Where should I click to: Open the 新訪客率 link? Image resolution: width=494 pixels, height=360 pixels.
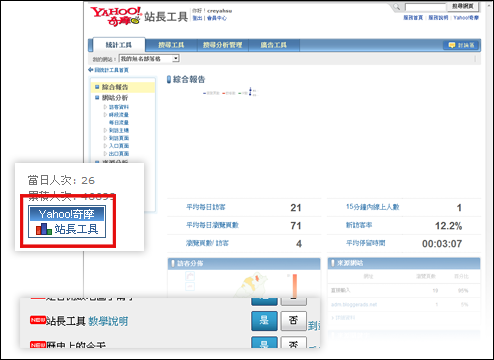tap(359, 225)
